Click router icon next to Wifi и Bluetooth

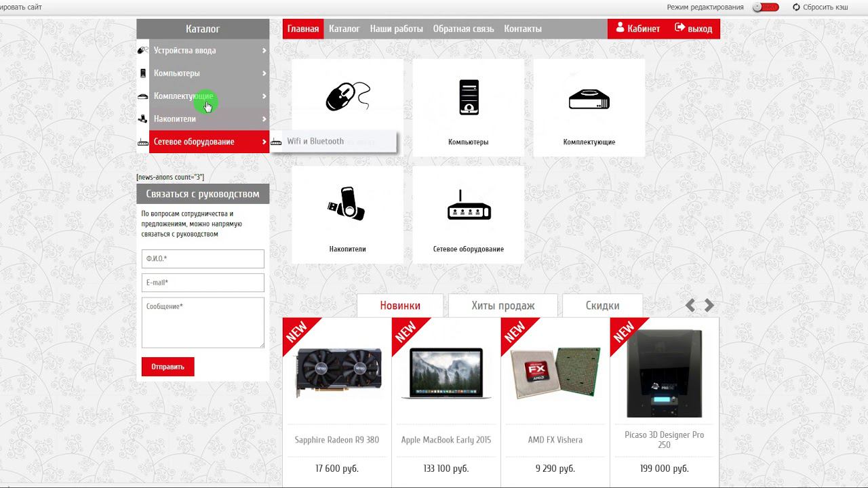(276, 142)
